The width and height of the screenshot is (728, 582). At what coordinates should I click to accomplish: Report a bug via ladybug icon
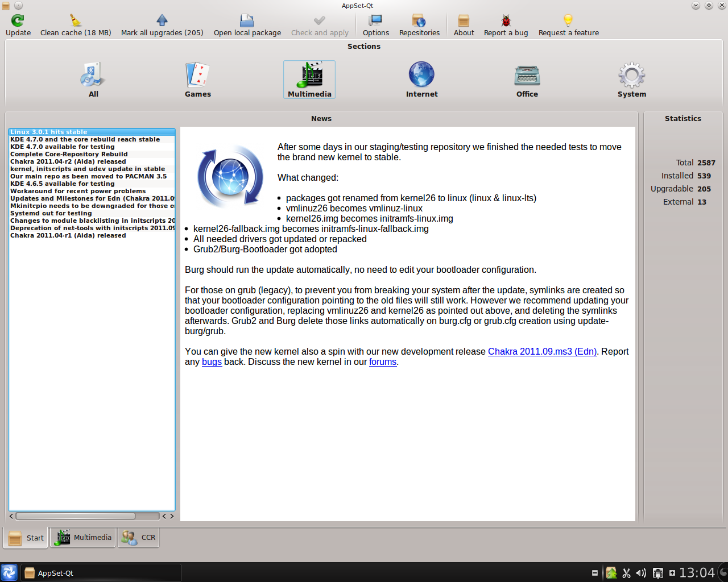pos(506,26)
